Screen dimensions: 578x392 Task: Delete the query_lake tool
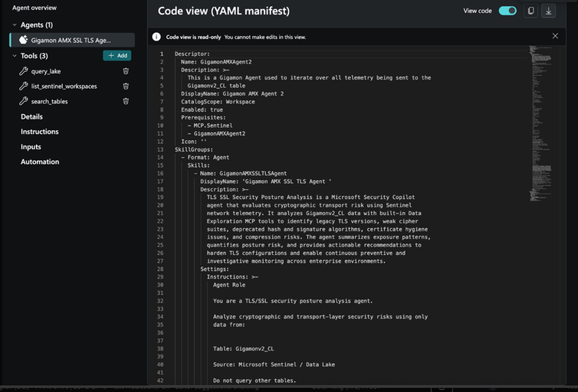point(126,71)
